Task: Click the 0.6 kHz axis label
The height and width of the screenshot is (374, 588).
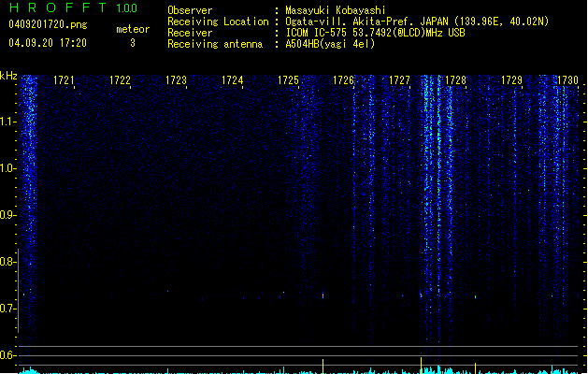Action: (7, 355)
